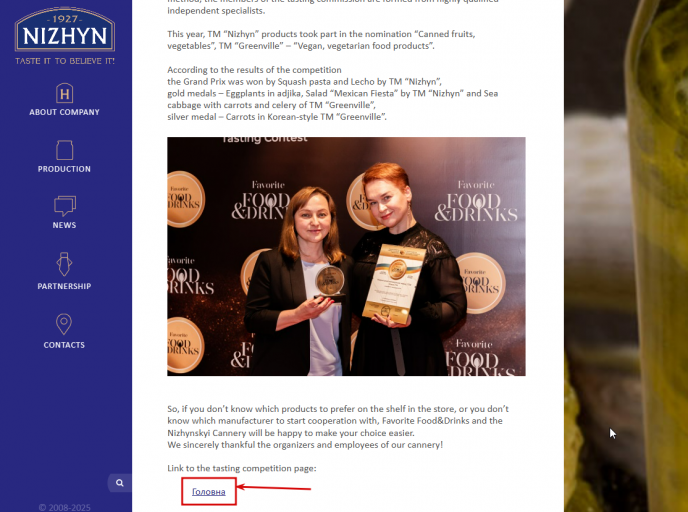Click 'According to the results of the competition' line
The image size is (688, 512).
254,70
